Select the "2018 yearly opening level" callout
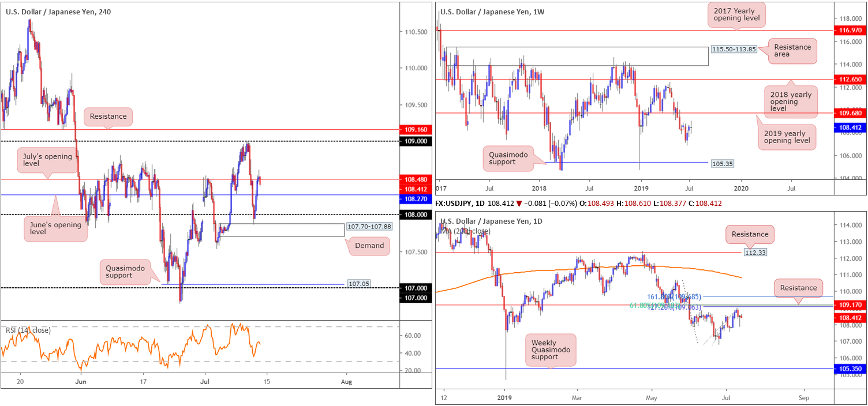 790,101
